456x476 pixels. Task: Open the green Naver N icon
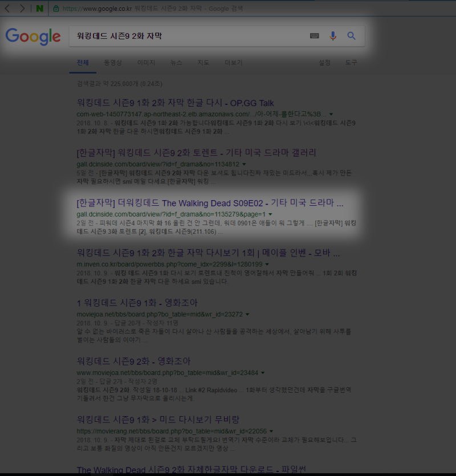39,9
